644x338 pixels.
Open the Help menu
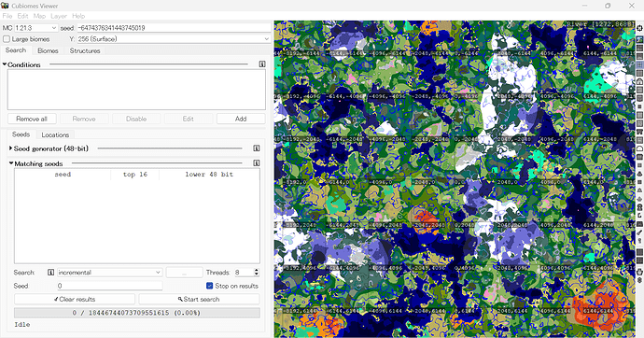[x=78, y=16]
